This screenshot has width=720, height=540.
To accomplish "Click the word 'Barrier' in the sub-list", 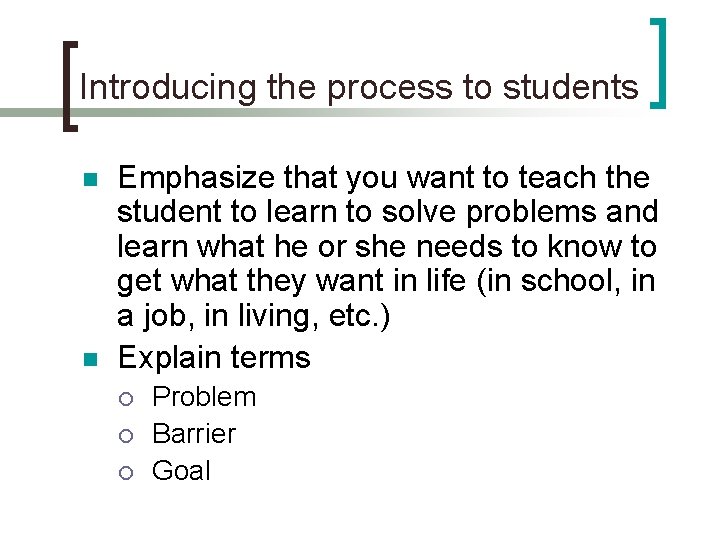I will click(194, 434).
